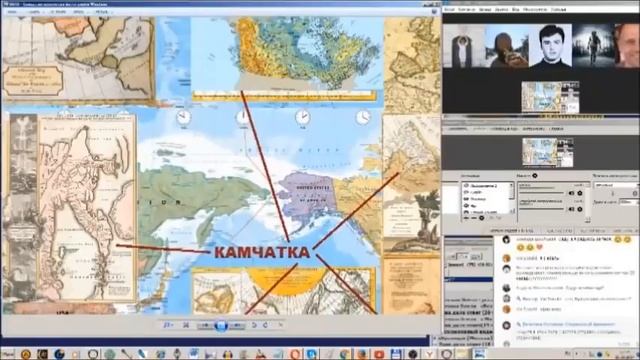Open the Help icon in Photo Viewer toolbar
Screen dimensions: 640x360
click(434, 12)
